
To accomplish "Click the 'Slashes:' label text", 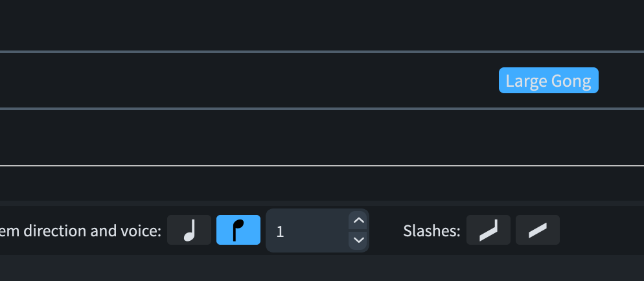I will pos(431,230).
